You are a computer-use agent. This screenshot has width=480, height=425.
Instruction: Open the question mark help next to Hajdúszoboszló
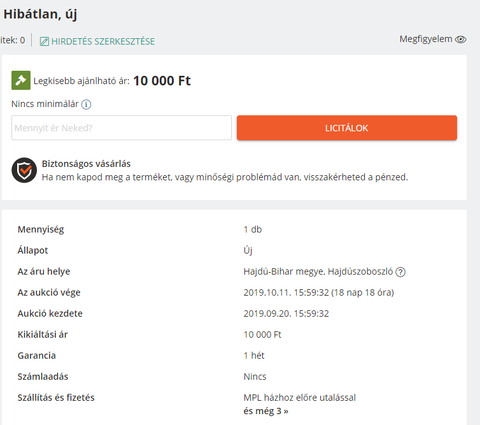400,272
